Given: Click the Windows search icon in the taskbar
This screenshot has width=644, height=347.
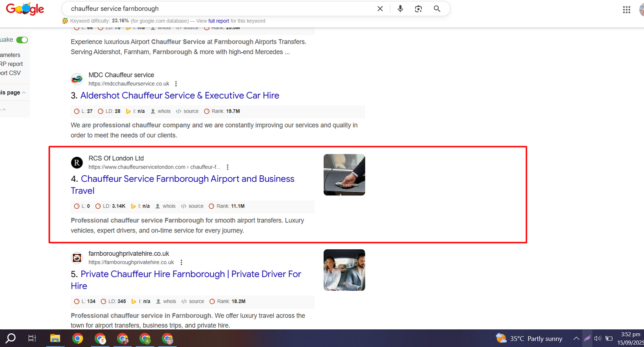Looking at the screenshot, I should pos(11,339).
